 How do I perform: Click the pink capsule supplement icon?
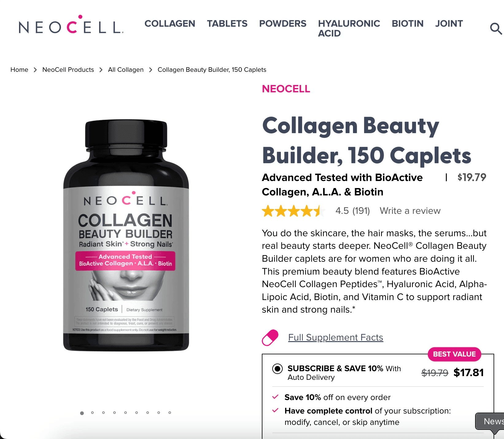(270, 337)
